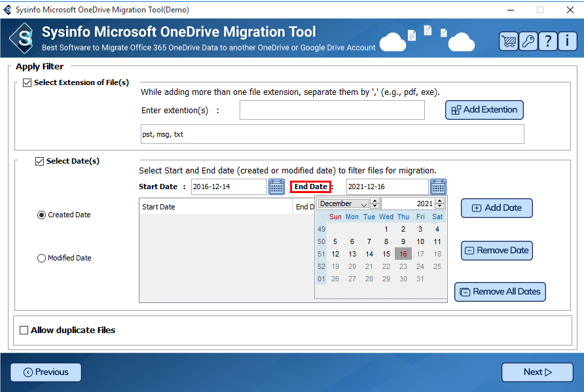Image resolution: width=584 pixels, height=392 pixels.
Task: Click the cloud document graphic in banner
Action: [x=426, y=38]
